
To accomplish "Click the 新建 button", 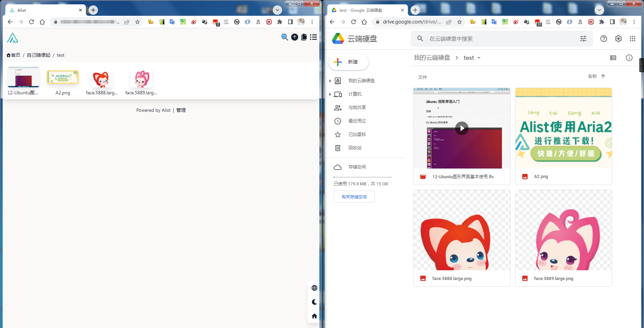I will [x=348, y=62].
